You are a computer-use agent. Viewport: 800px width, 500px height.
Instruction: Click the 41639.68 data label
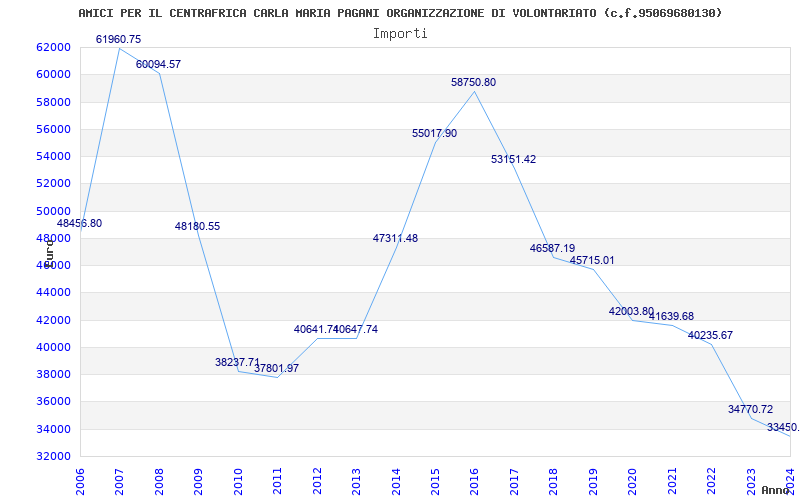[671, 316]
